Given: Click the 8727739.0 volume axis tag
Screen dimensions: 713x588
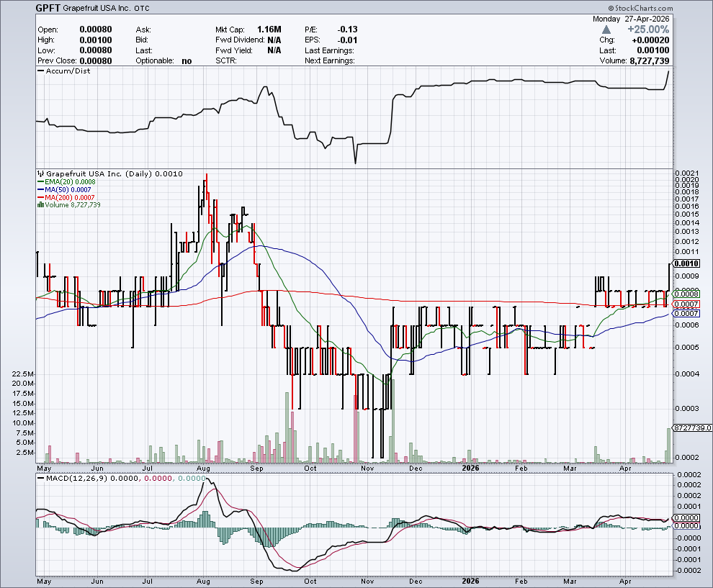Looking at the screenshot, I should (x=691, y=428).
